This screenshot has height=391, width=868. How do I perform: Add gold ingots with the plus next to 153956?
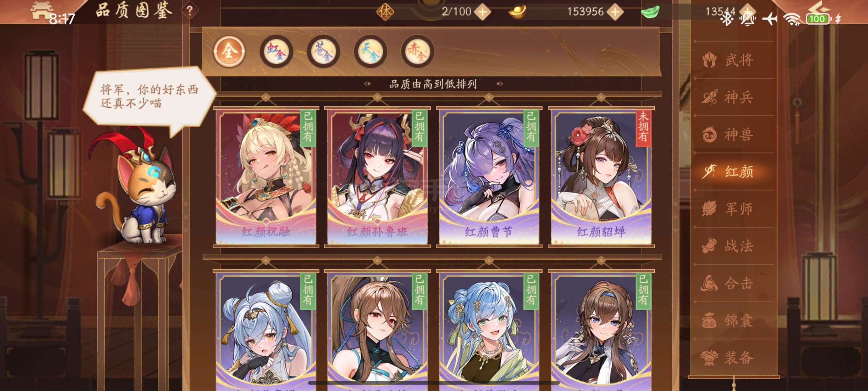615,12
